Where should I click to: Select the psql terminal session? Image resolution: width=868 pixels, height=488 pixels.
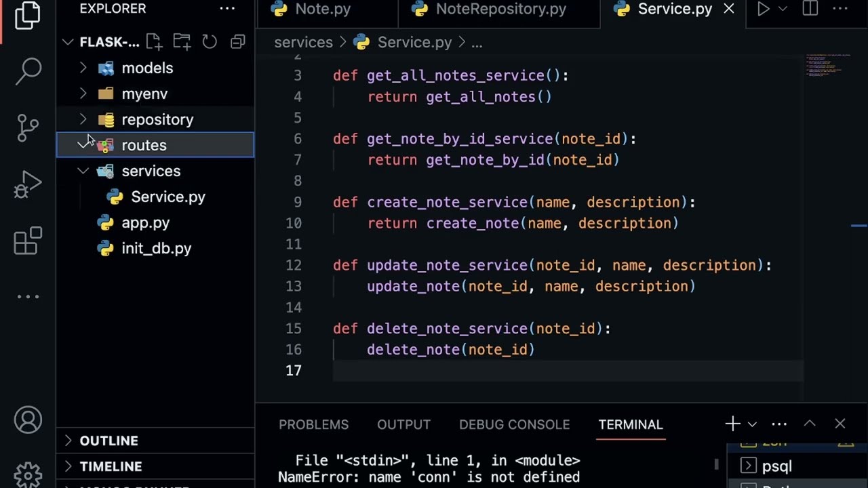coord(776,466)
